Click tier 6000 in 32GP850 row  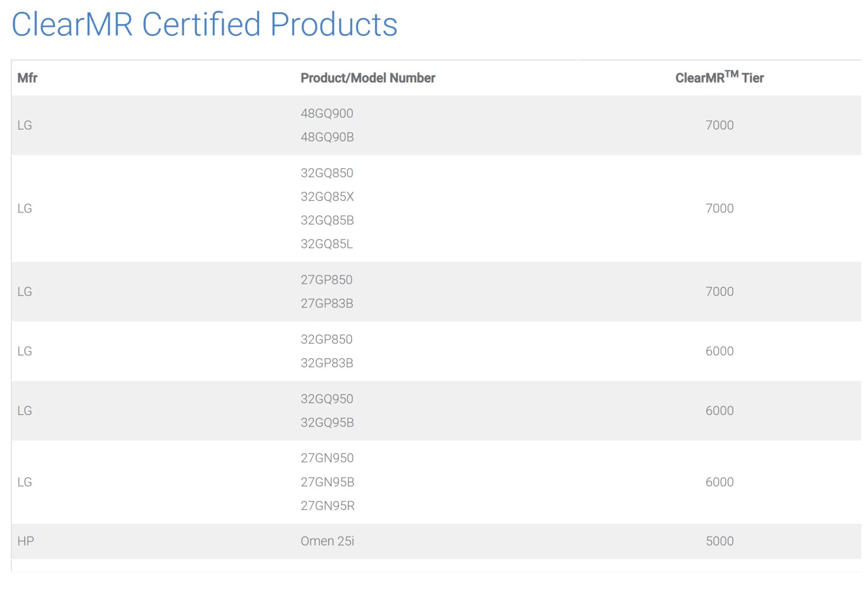719,352
